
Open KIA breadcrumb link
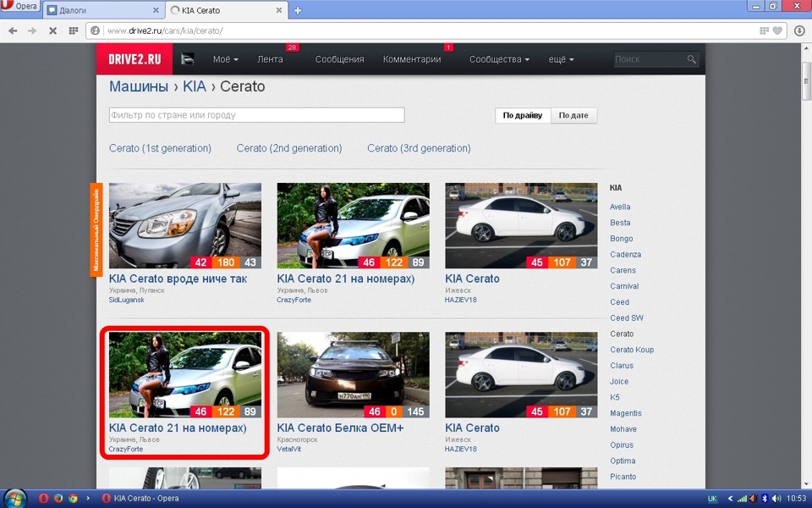click(x=195, y=86)
